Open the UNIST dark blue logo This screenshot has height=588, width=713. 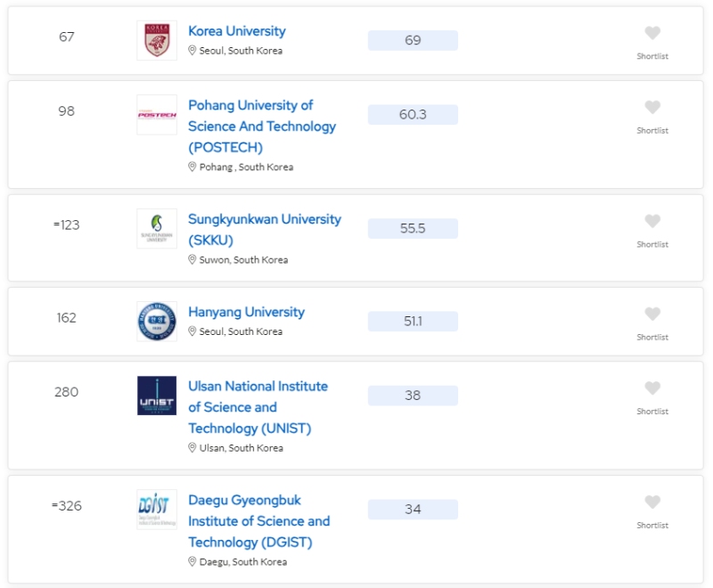157,396
